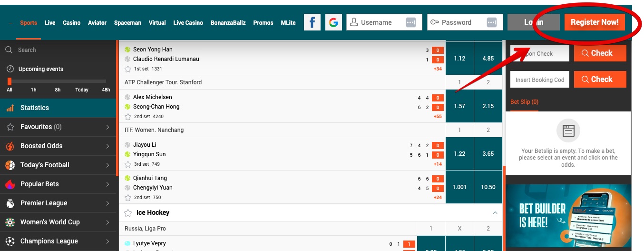Click the Username input field
644x251 pixels.
point(384,22)
